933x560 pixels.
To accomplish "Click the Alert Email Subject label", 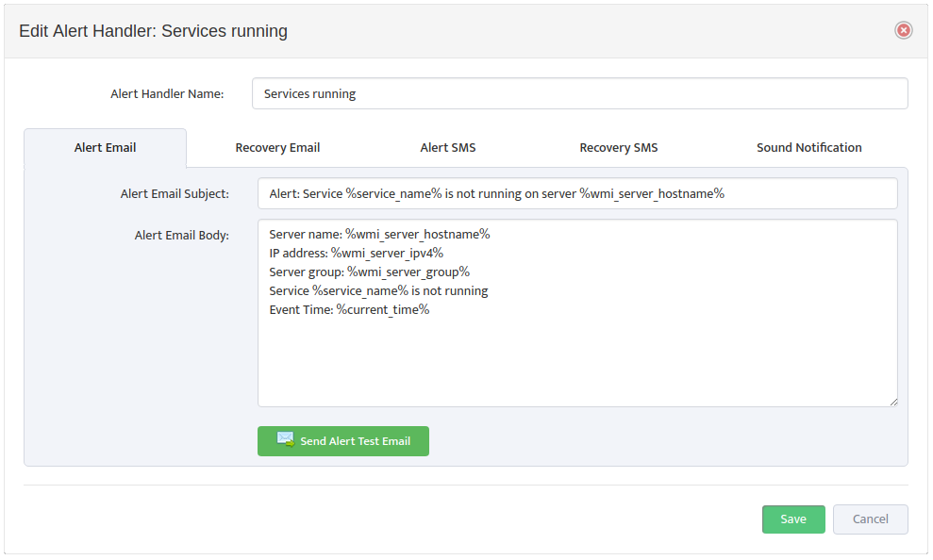I will [175, 194].
